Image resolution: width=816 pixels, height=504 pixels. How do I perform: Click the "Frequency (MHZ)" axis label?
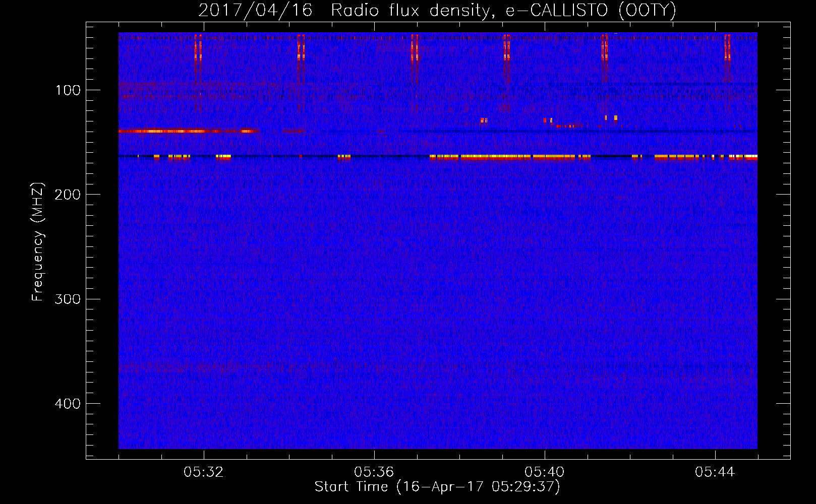coord(38,242)
